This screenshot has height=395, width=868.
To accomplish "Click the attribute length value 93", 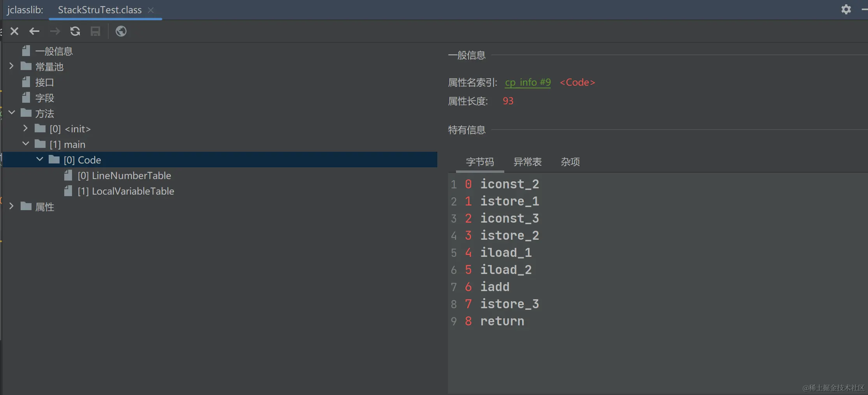I will (508, 101).
